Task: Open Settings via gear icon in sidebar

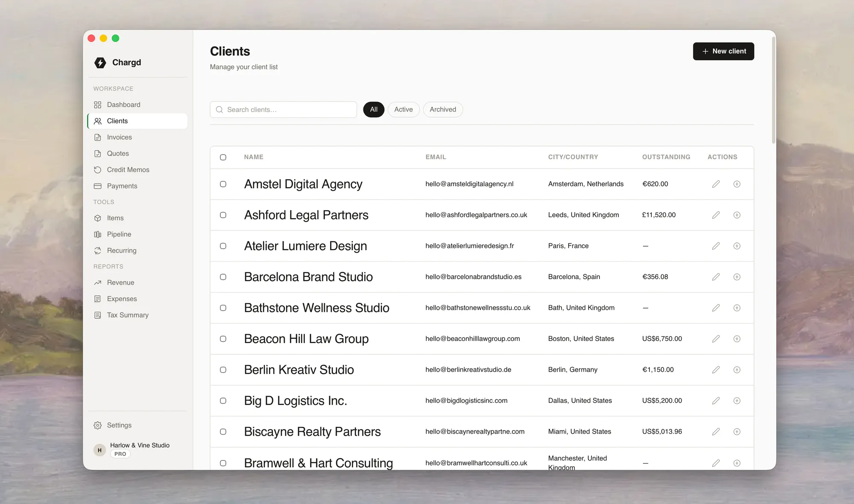Action: pos(98,425)
